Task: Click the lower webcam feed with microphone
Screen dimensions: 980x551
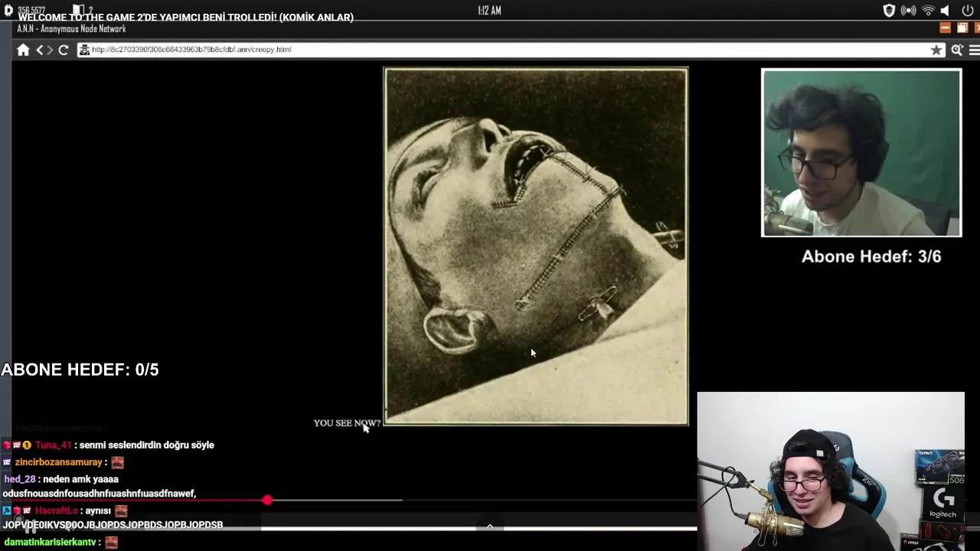Action: click(831, 471)
